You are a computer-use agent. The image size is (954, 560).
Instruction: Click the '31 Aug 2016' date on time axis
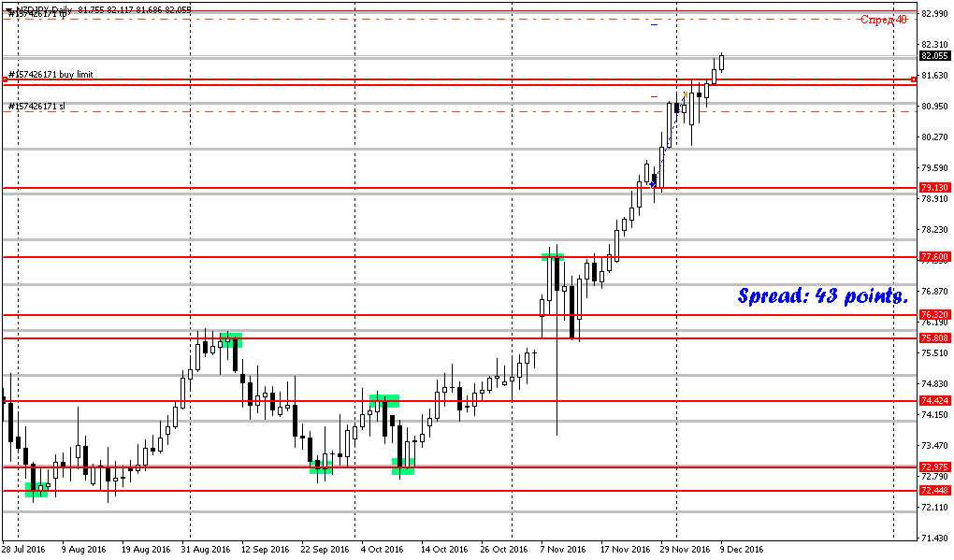point(206,549)
